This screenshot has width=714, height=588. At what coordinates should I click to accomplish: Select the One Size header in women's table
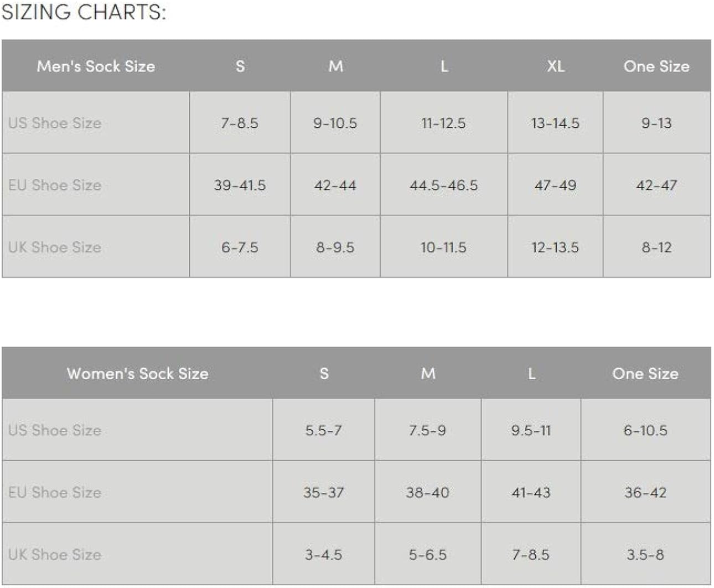pyautogui.click(x=645, y=374)
